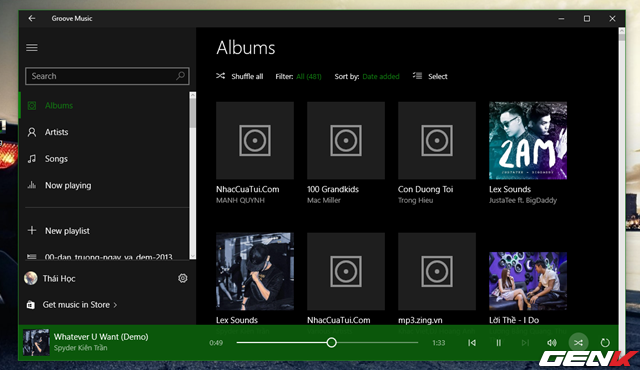The image size is (640, 370).
Task: Open Sort by Date added dropdown
Action: (381, 76)
